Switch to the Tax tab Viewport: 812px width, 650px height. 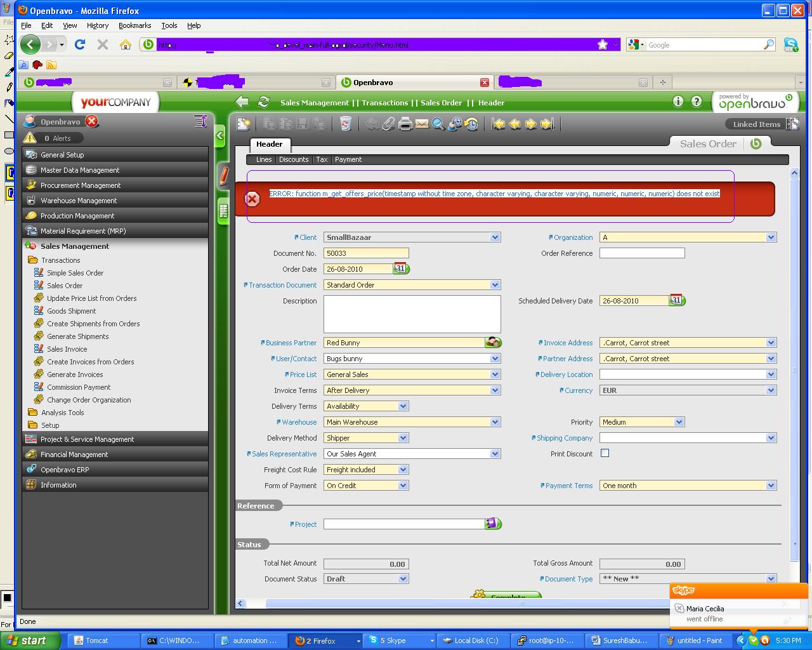322,159
